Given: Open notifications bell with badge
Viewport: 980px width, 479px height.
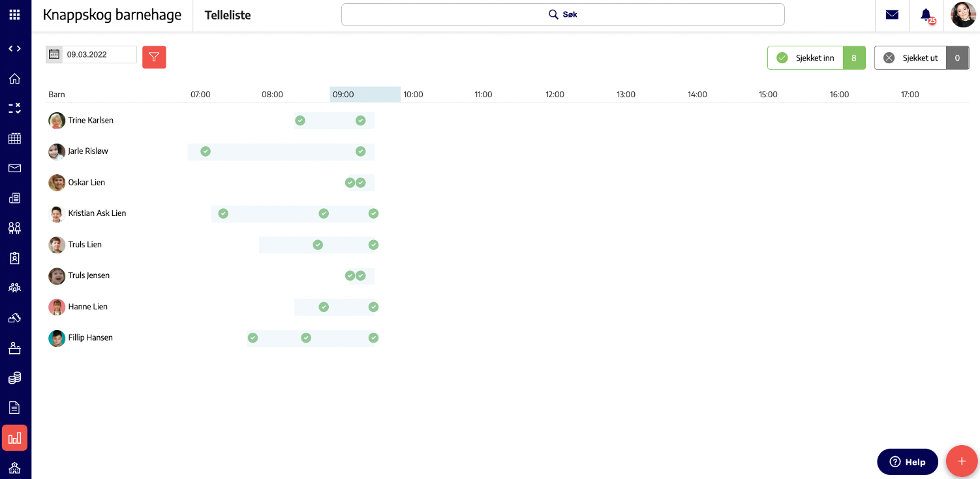Looking at the screenshot, I should 926,16.
